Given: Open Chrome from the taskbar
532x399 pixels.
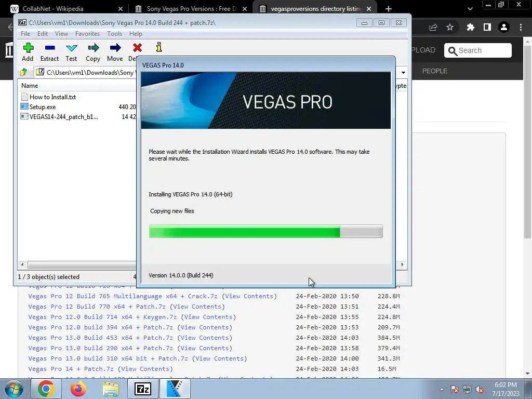Looking at the screenshot, I should (x=46, y=389).
